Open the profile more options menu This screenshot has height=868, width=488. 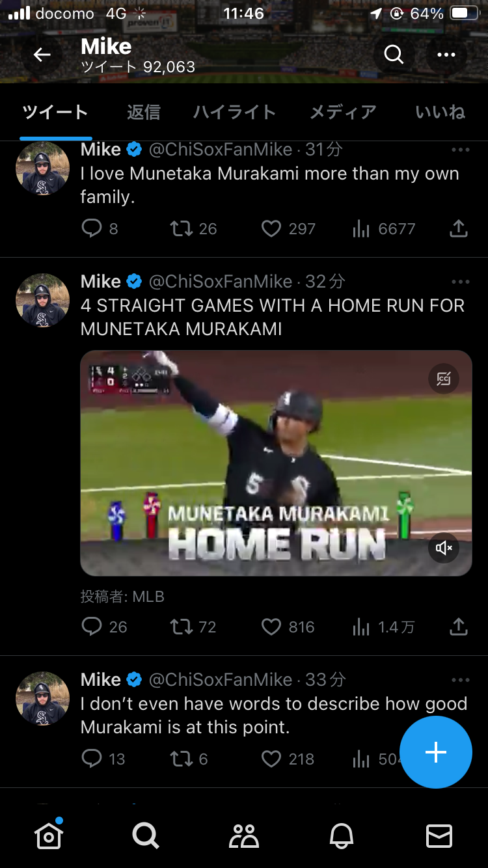click(446, 55)
